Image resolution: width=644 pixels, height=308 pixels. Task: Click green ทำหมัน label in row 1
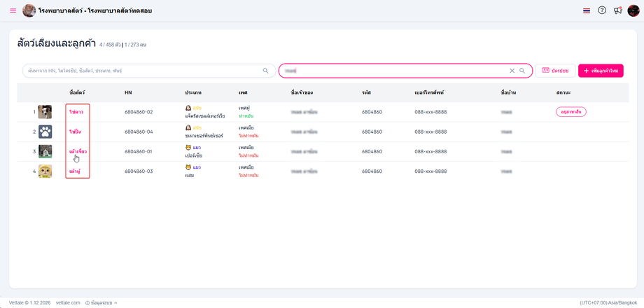246,116
